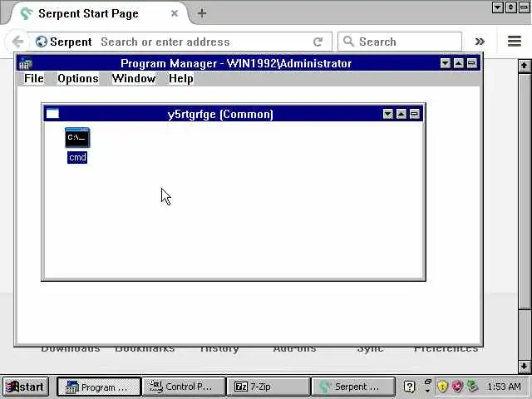Open Program Manager control menu icon

(26, 63)
